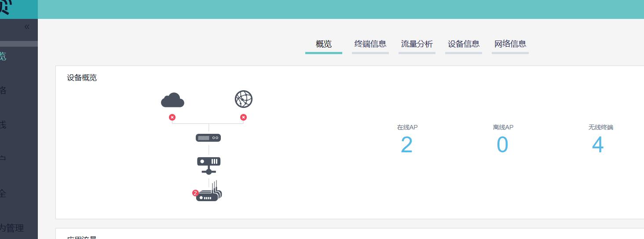Select the 设备信息 tab
This screenshot has width=644, height=239.
pos(464,44)
